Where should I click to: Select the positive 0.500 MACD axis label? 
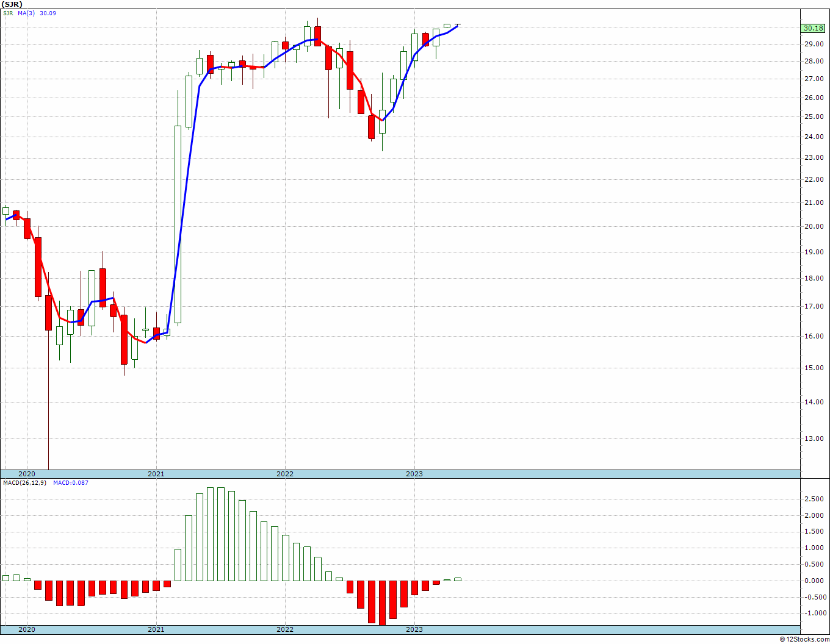click(x=814, y=564)
